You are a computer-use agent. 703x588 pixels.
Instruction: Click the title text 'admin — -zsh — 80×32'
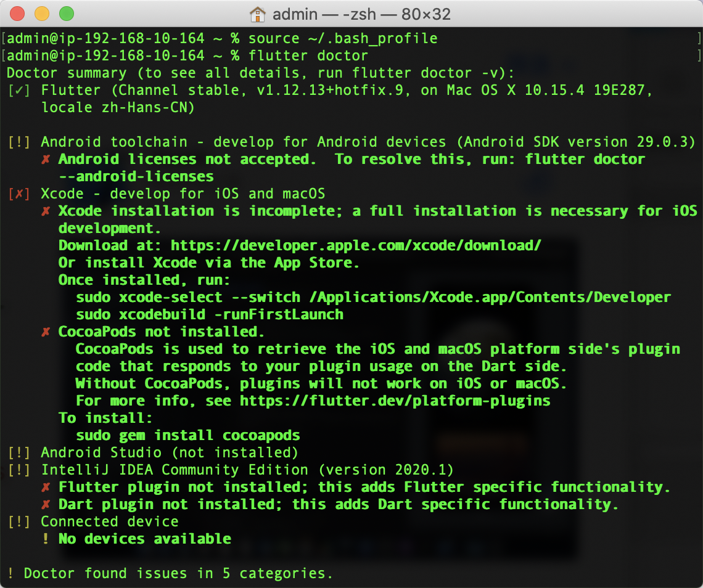point(361,14)
